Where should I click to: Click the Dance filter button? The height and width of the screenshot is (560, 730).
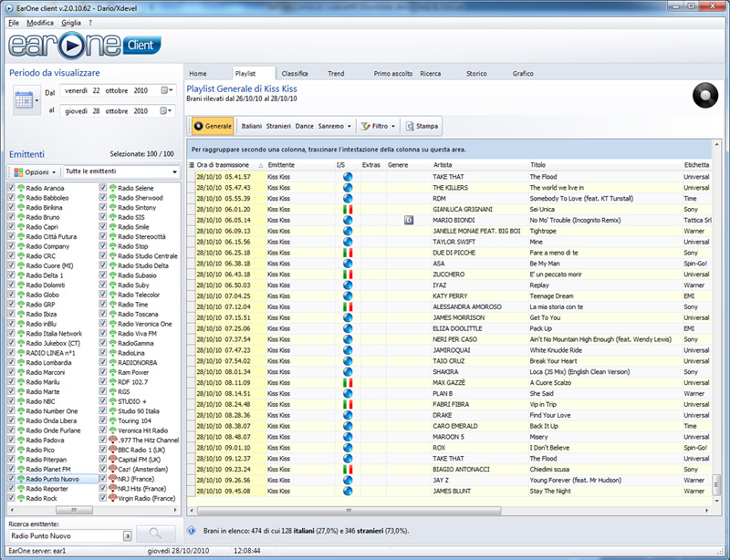pyautogui.click(x=305, y=126)
